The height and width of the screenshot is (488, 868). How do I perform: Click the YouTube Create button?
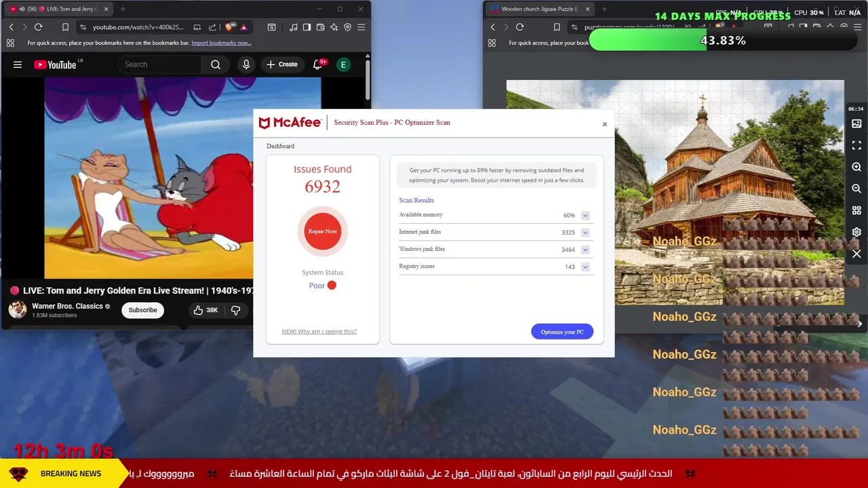(x=282, y=64)
